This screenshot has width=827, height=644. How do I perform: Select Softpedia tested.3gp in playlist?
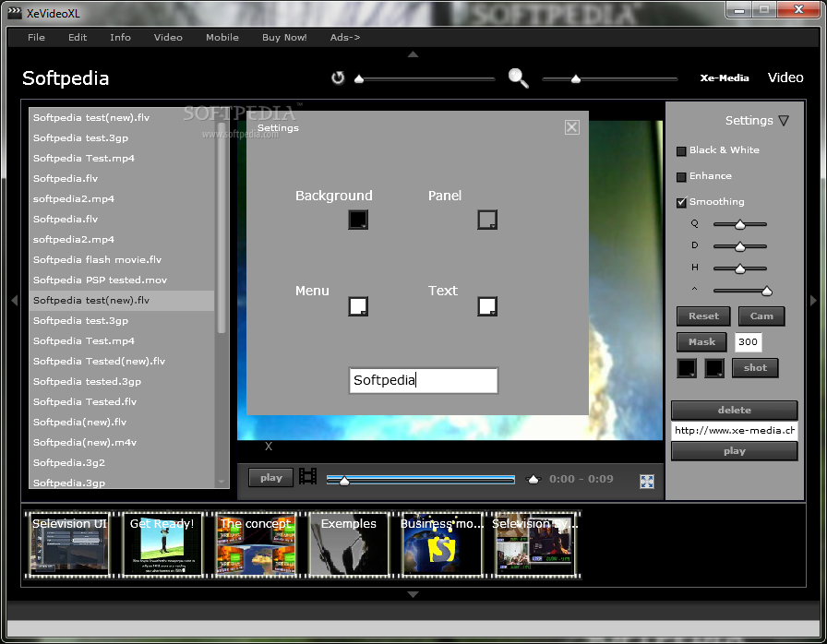[x=122, y=382]
